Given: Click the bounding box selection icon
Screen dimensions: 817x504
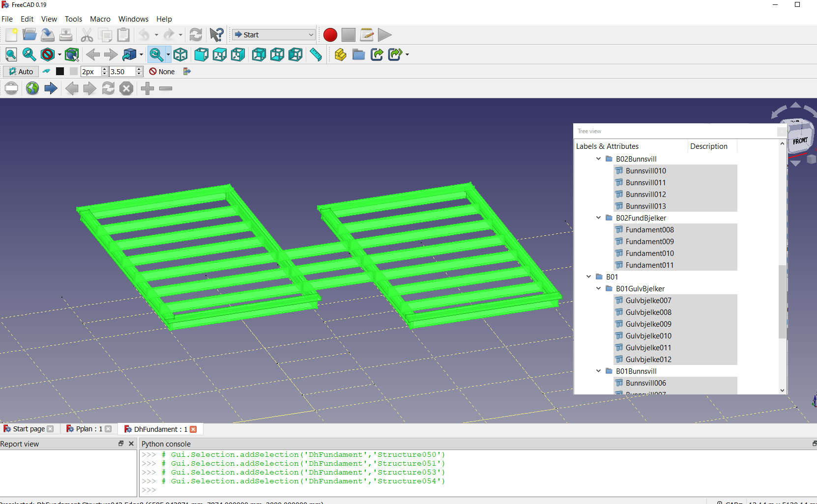Looking at the screenshot, I should [72, 55].
